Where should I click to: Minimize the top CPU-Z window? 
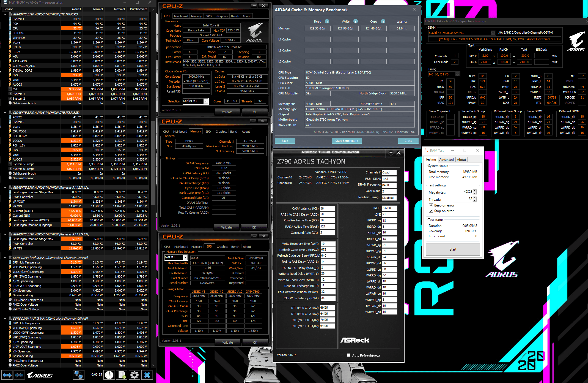[x=254, y=6]
